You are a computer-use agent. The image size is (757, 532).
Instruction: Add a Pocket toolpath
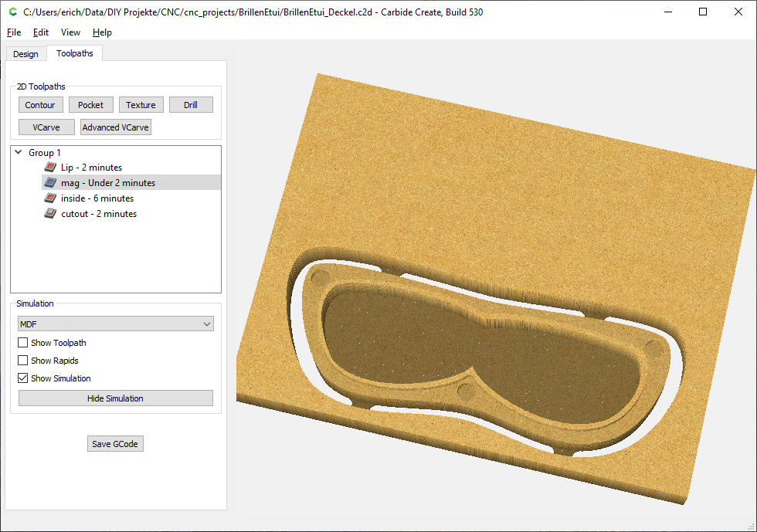(90, 105)
